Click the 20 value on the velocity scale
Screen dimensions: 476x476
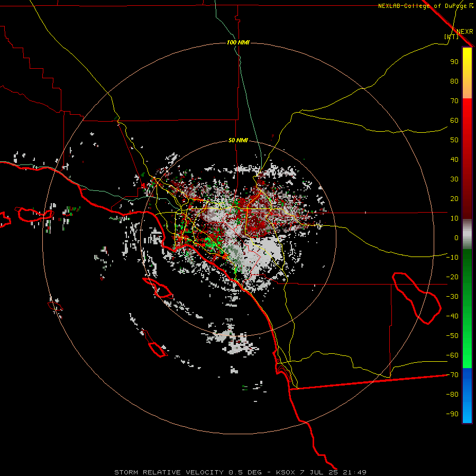454,198
